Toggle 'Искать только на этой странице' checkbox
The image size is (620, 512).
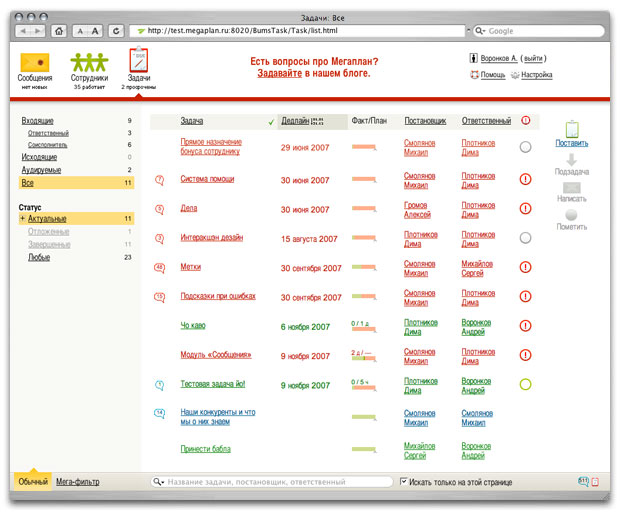tap(404, 482)
